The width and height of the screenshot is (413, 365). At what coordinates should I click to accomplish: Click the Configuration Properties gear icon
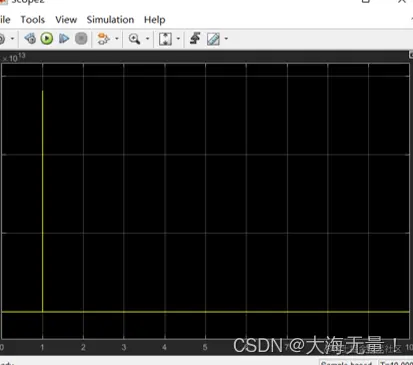tap(2, 39)
